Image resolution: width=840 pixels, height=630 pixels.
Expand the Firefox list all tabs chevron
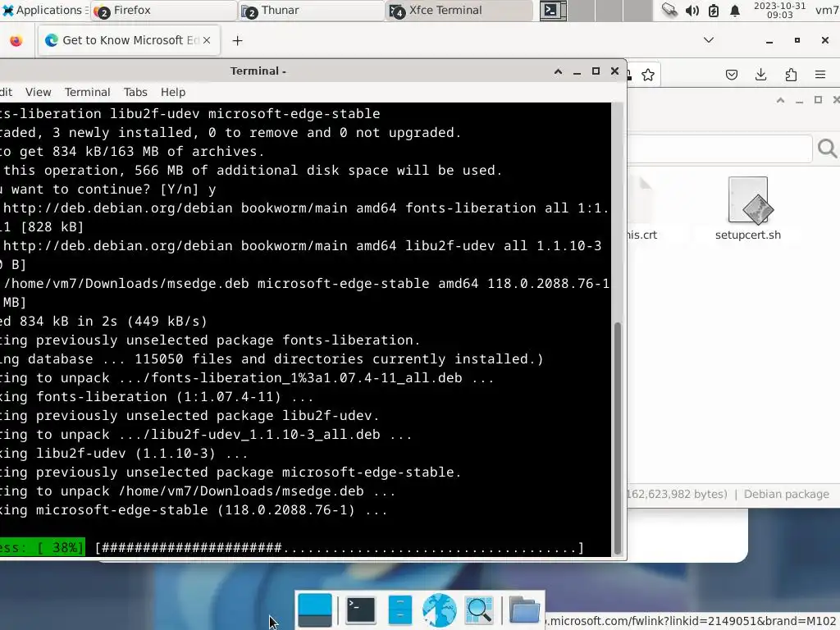pyautogui.click(x=708, y=40)
